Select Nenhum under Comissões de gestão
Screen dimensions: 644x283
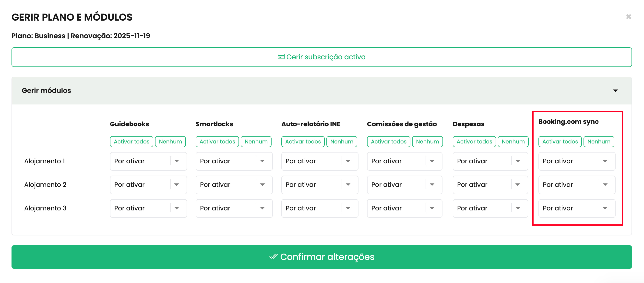[x=428, y=141]
